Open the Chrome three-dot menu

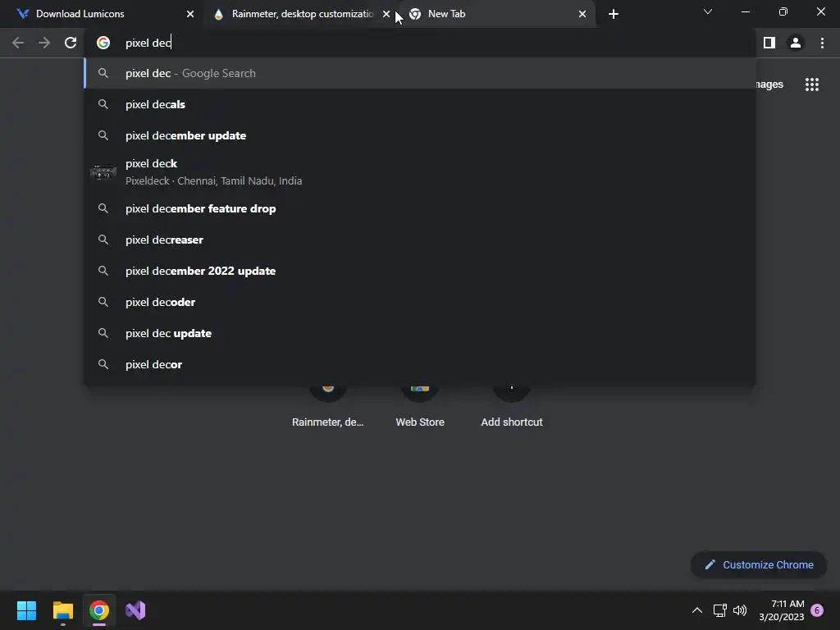click(822, 43)
